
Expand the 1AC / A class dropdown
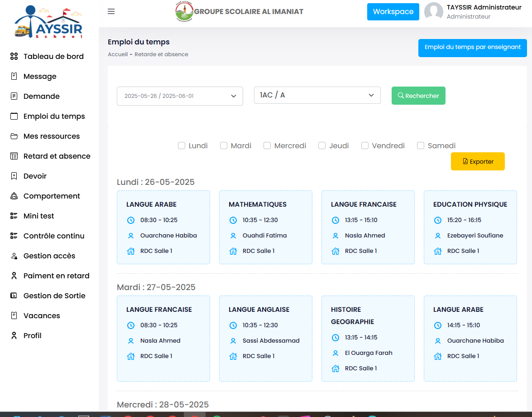[317, 95]
